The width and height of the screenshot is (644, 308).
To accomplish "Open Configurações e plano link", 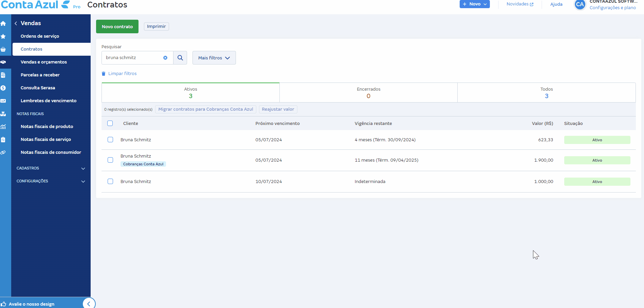I will pos(613,7).
